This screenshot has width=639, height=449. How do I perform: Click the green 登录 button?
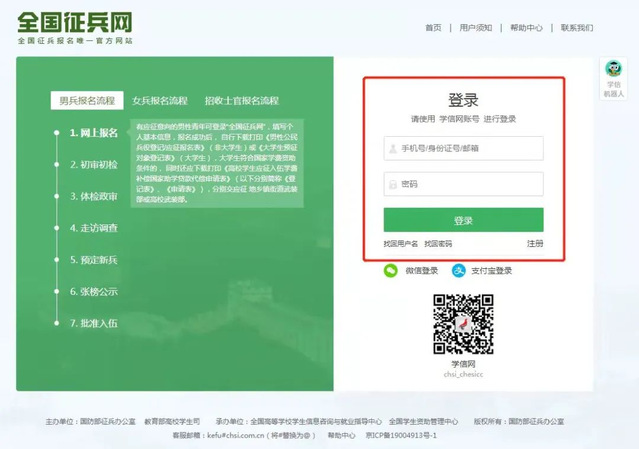[463, 220]
